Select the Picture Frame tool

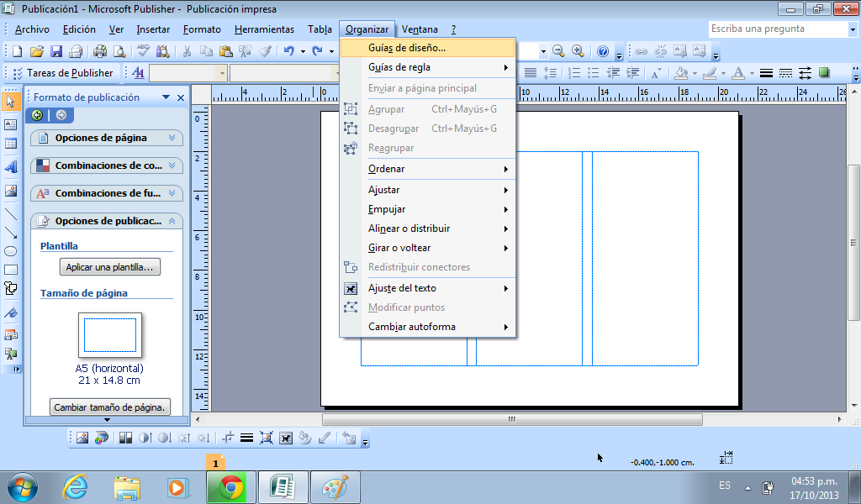pyautogui.click(x=10, y=191)
